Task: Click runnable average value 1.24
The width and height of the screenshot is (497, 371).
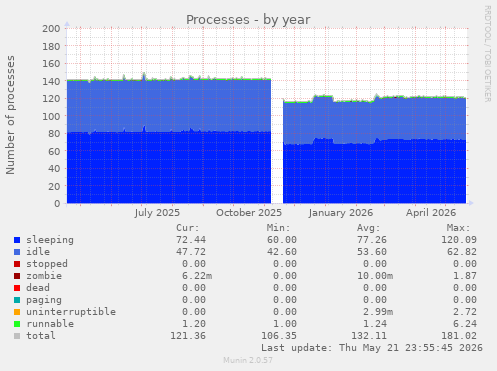Action: pyautogui.click(x=375, y=324)
